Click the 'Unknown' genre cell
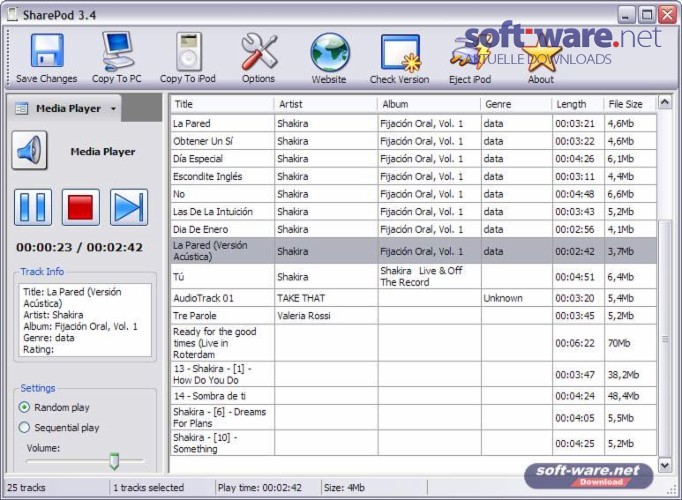The height and width of the screenshot is (500, 682). [517, 298]
